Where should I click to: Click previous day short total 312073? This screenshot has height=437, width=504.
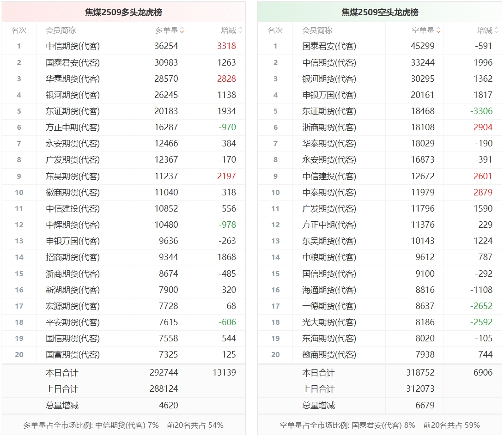[x=420, y=389]
